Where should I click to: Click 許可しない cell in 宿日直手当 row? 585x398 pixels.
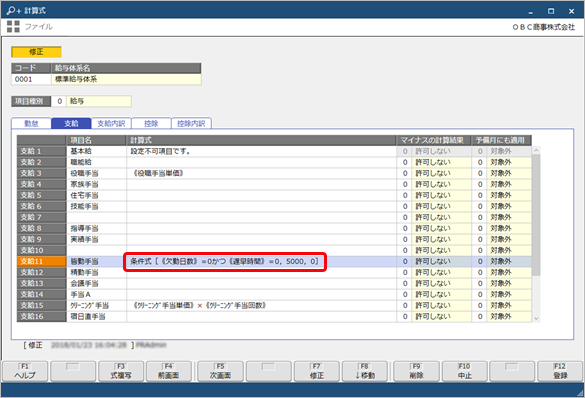click(x=441, y=316)
